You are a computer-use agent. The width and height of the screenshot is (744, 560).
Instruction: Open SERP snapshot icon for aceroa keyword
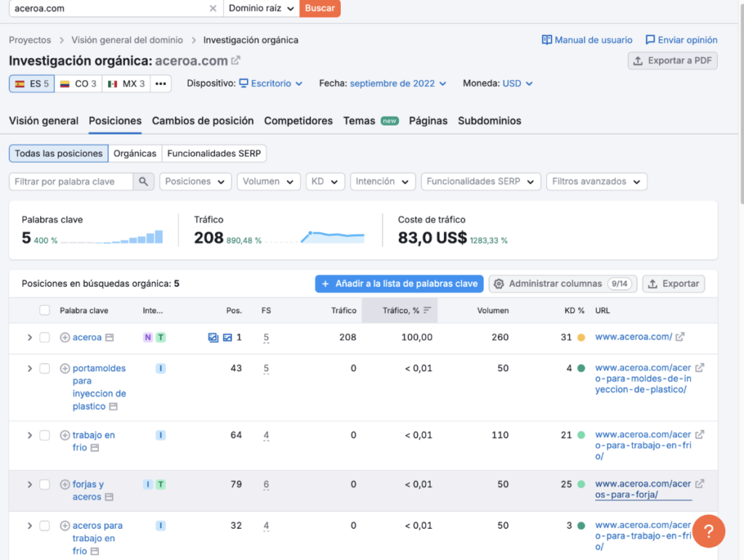pos(109,338)
